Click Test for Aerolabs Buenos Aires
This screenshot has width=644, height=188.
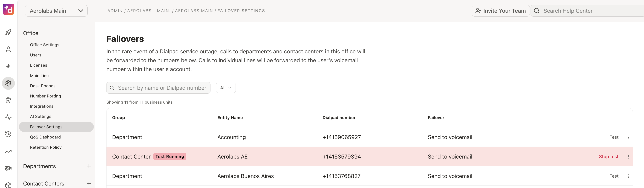pyautogui.click(x=614, y=176)
